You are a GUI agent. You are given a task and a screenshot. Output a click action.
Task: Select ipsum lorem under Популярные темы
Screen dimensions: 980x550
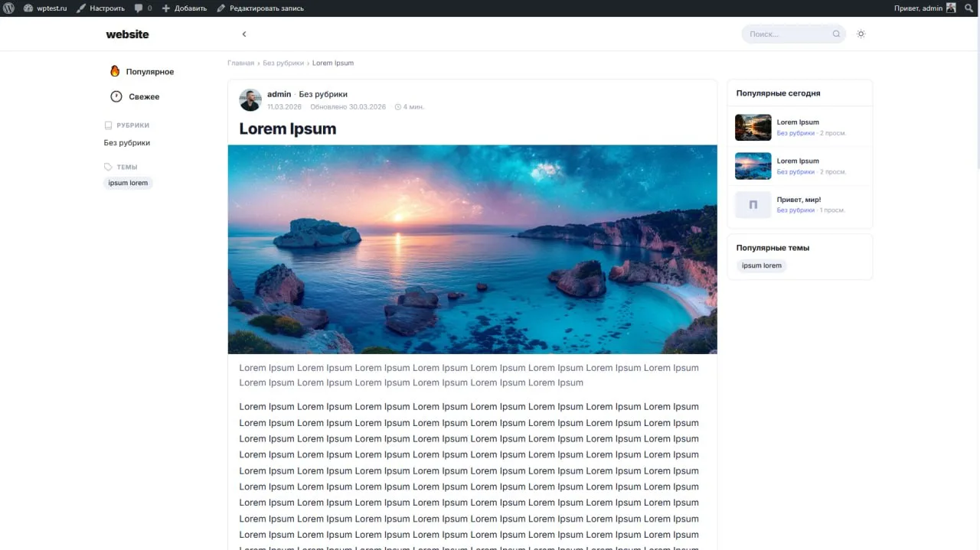click(x=762, y=266)
